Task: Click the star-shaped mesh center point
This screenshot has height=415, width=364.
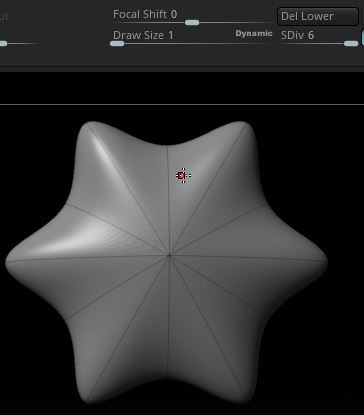Action: (169, 255)
